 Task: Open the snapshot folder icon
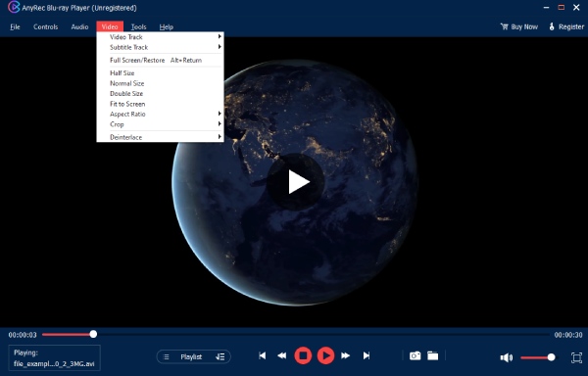pyautogui.click(x=433, y=355)
